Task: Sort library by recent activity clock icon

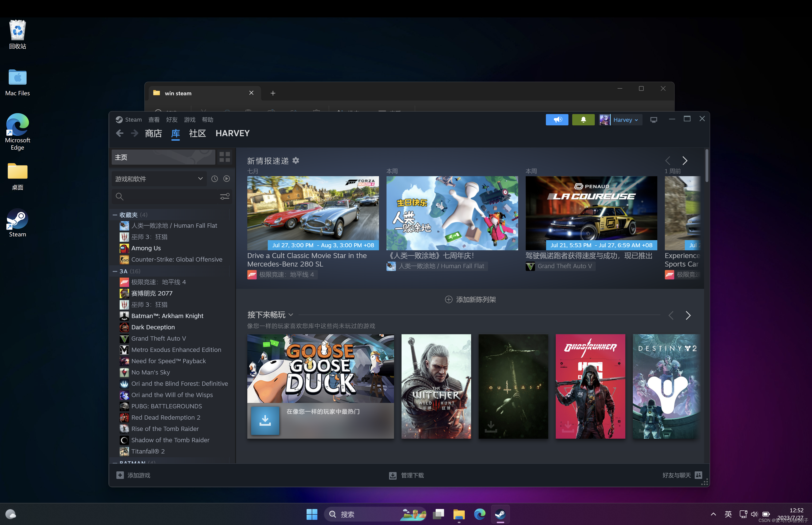Action: click(214, 179)
